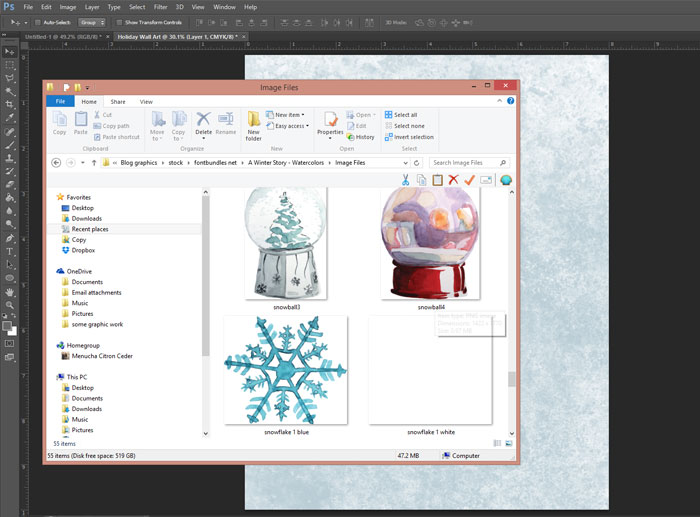Select the History Brush tool
This screenshot has width=700, height=517.
[x=9, y=171]
